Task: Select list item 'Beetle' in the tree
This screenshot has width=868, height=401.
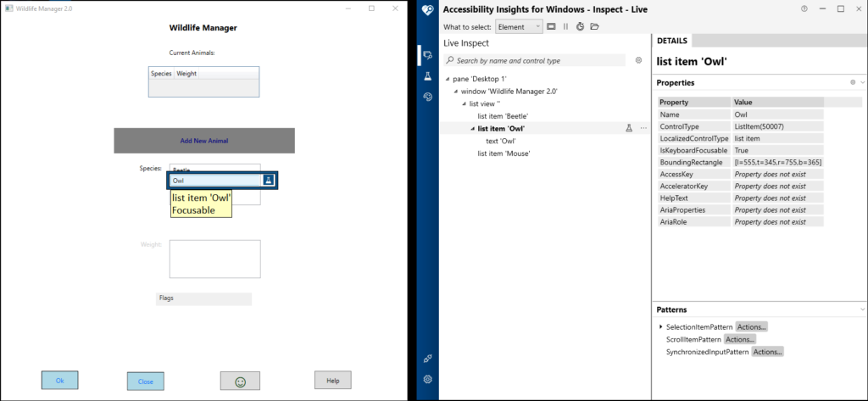Action: coord(503,116)
